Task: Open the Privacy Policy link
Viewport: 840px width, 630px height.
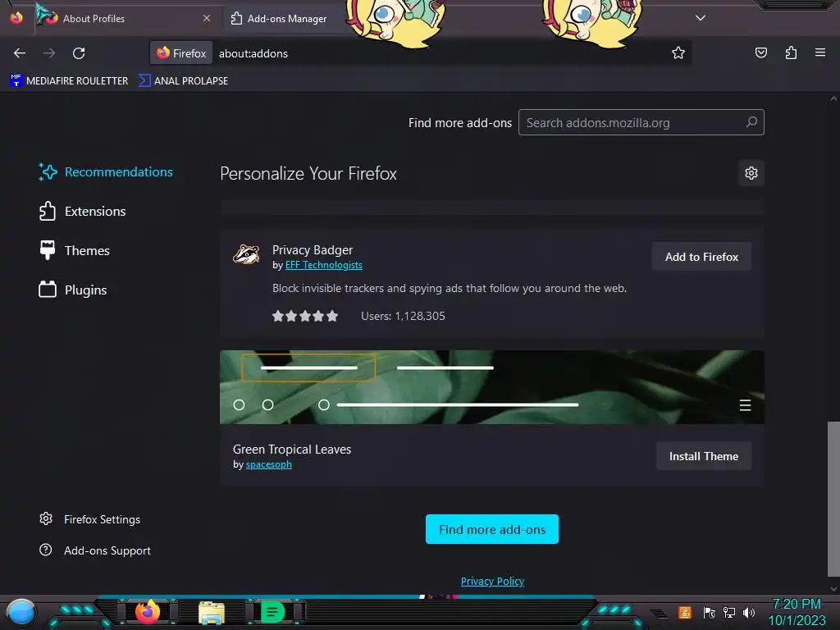Action: [x=492, y=581]
